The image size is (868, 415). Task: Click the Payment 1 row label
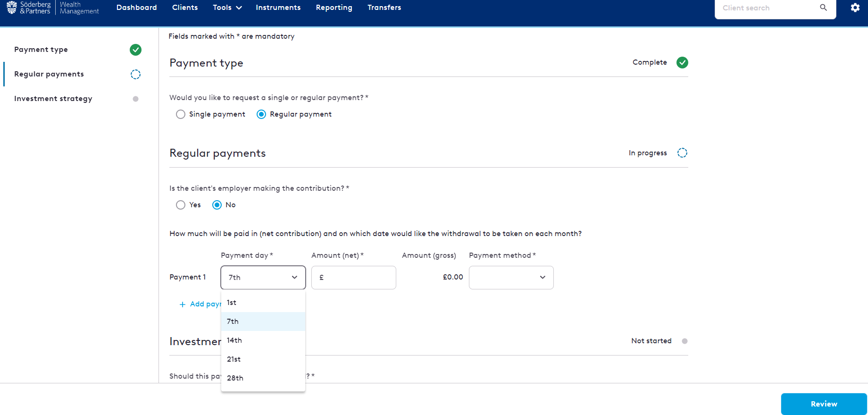click(188, 277)
